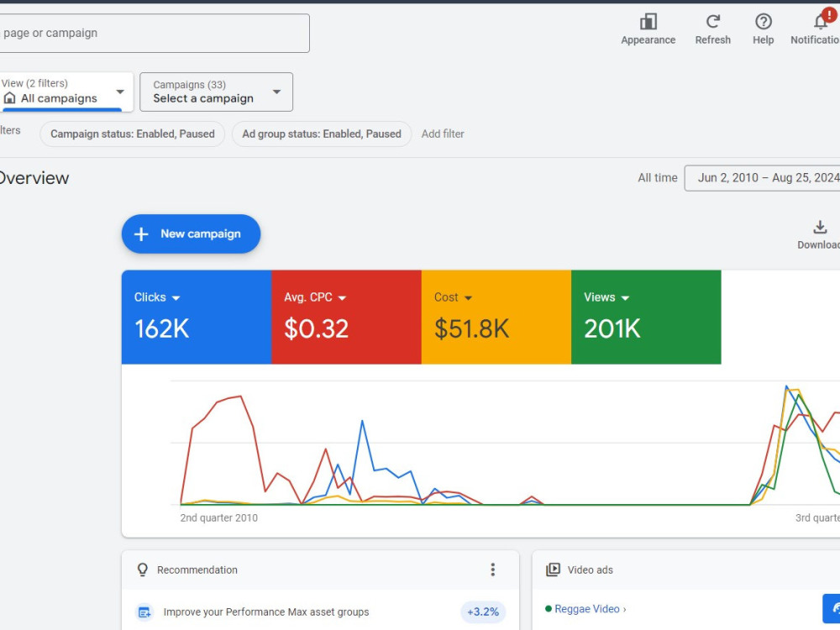Click Add filter
Viewport: 840px width, 630px height.
tap(443, 134)
